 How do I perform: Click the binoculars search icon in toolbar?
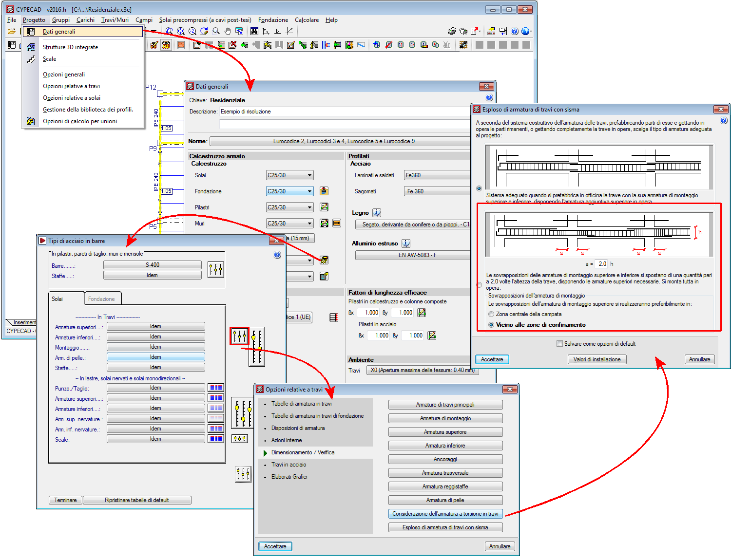(x=254, y=31)
